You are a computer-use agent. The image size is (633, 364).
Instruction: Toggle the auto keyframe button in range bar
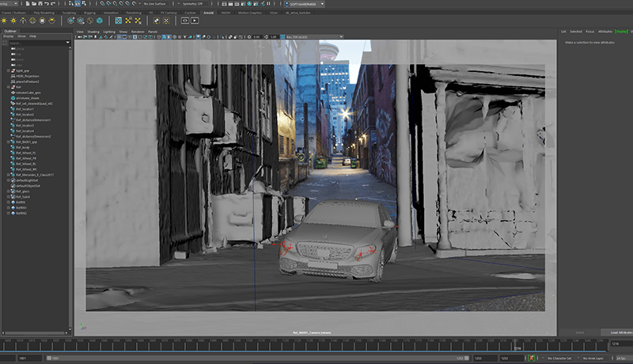[x=532, y=358]
